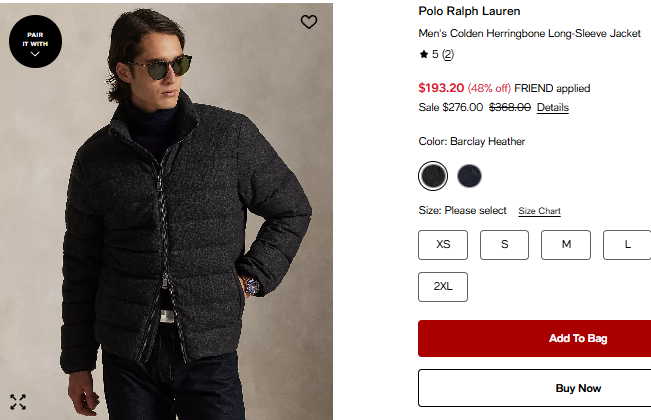Viewport: 651px width, 420px height.
Task: Pick size M option
Action: [566, 245]
